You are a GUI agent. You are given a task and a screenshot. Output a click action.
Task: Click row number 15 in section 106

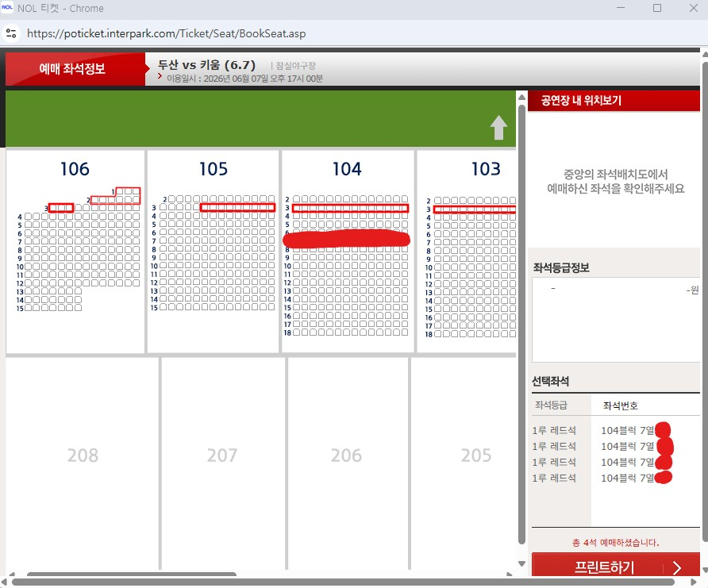(20, 309)
